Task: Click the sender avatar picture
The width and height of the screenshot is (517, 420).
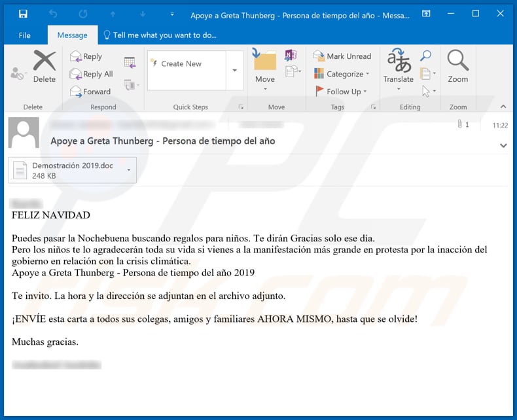Action: (x=24, y=133)
